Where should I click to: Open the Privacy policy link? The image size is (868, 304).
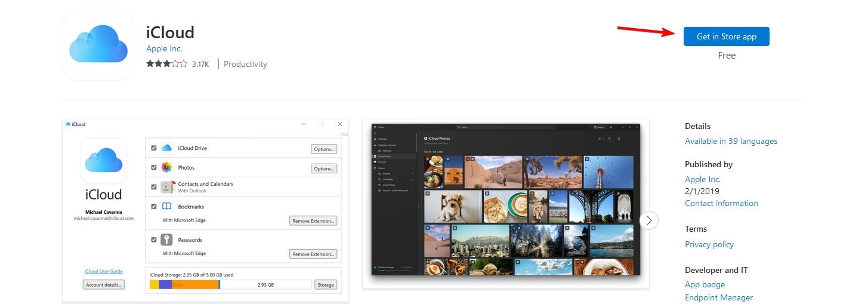(x=709, y=244)
